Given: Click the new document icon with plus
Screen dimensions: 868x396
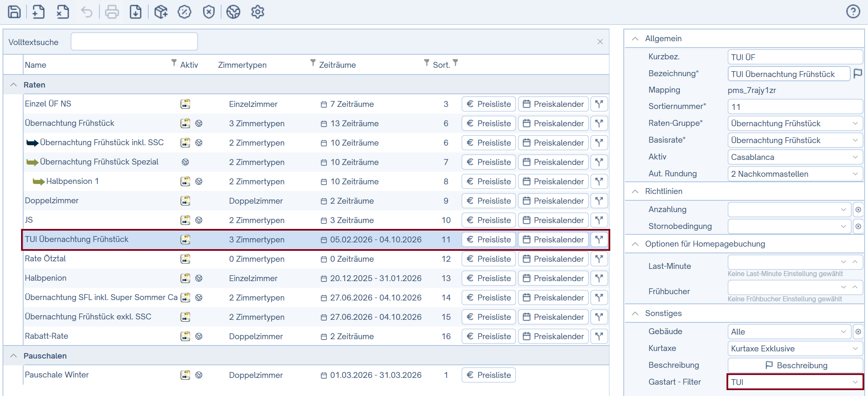Looking at the screenshot, I should [x=38, y=12].
